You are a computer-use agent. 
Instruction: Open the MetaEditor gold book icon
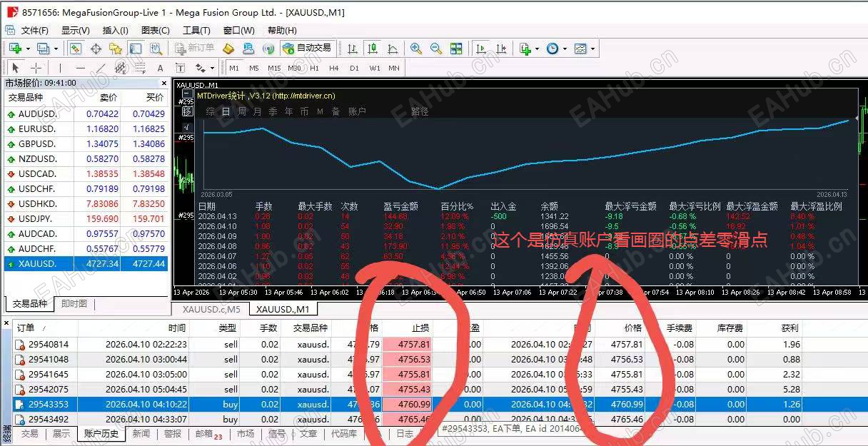pos(228,49)
